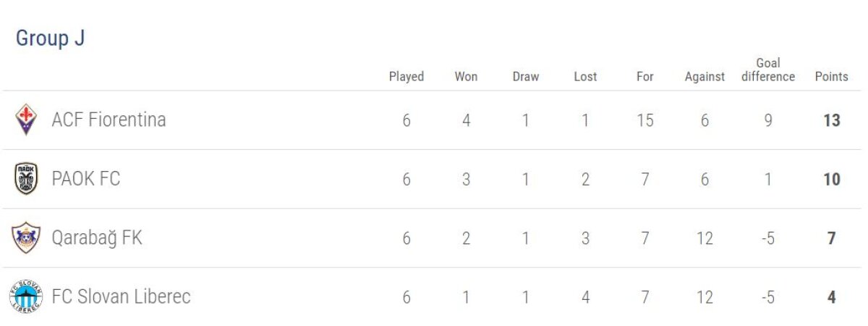Click the Group J heading
This screenshot has height=326, width=868.
(x=50, y=38)
